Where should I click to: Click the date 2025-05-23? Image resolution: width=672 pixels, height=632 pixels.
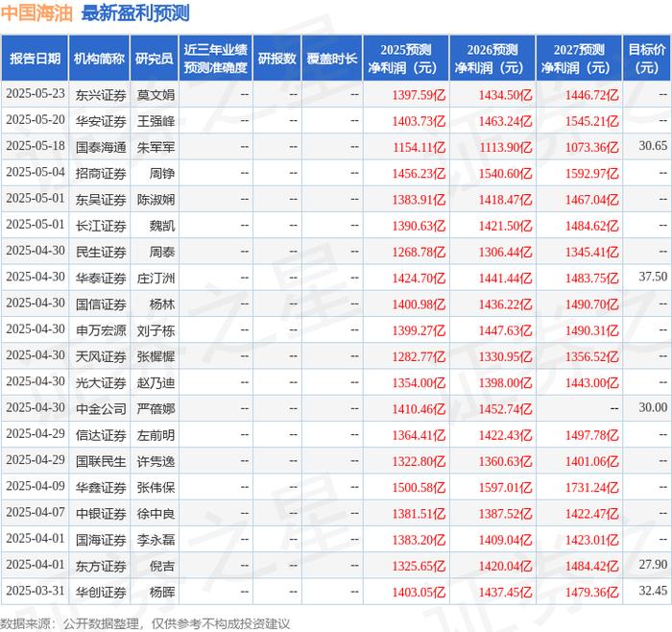pos(36,93)
